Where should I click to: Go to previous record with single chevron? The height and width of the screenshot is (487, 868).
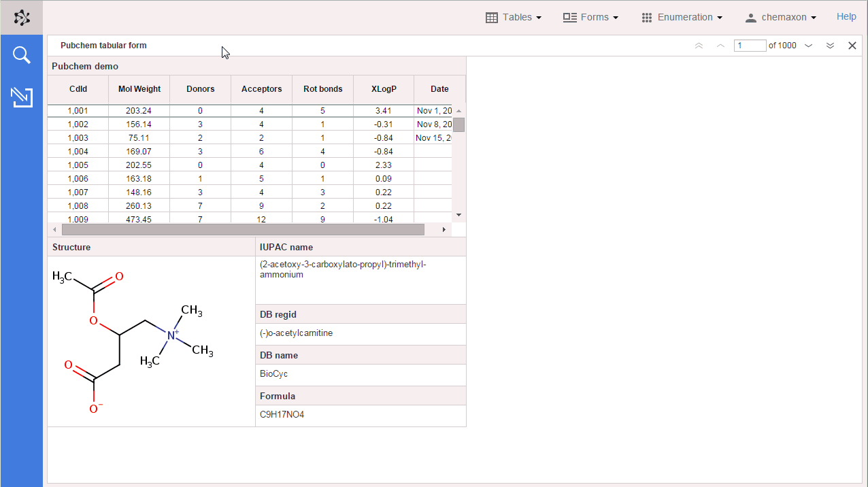point(720,46)
